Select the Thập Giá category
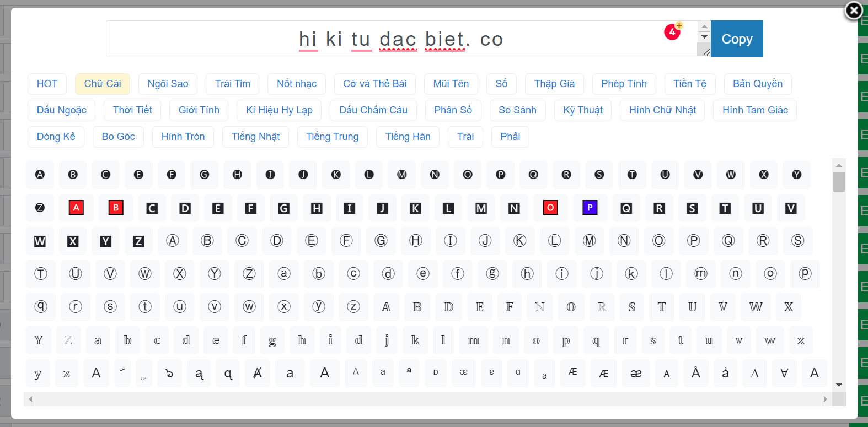 pos(554,84)
